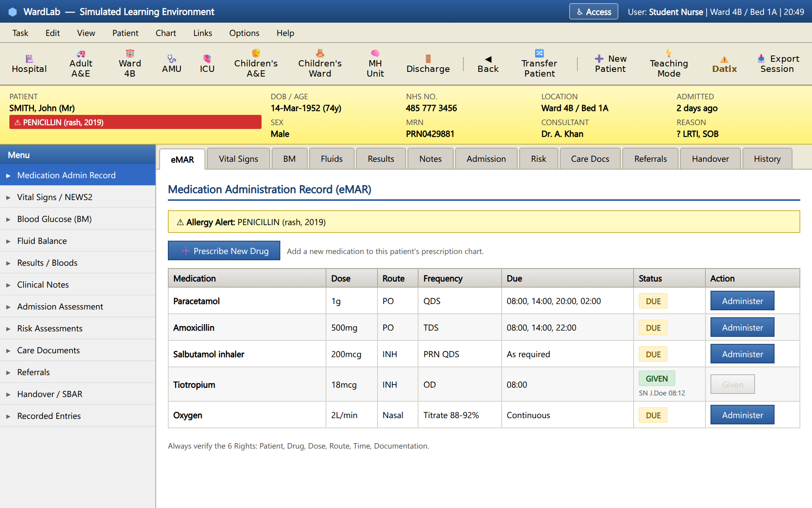This screenshot has width=812, height=508.
Task: Click the DUE status for Amoxicillin
Action: pyautogui.click(x=653, y=327)
